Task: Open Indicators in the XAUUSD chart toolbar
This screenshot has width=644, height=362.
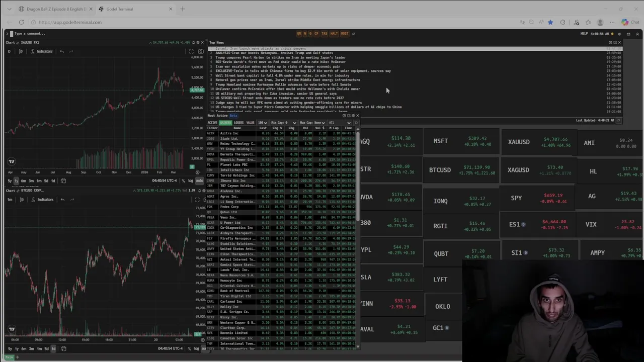Action: (41, 51)
